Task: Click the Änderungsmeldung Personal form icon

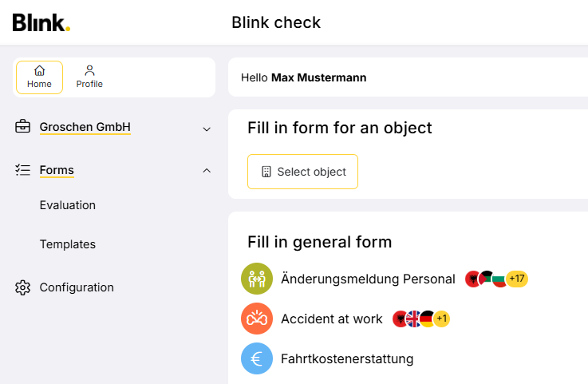Action: click(x=257, y=279)
